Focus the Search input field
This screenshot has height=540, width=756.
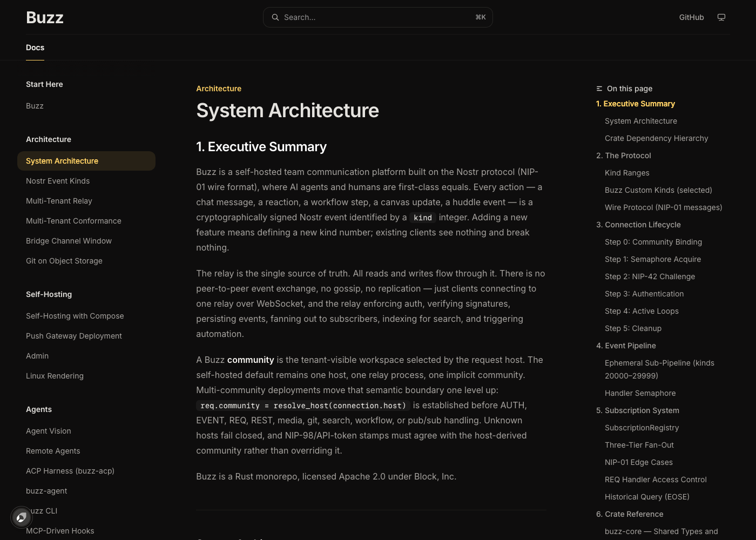[378, 17]
